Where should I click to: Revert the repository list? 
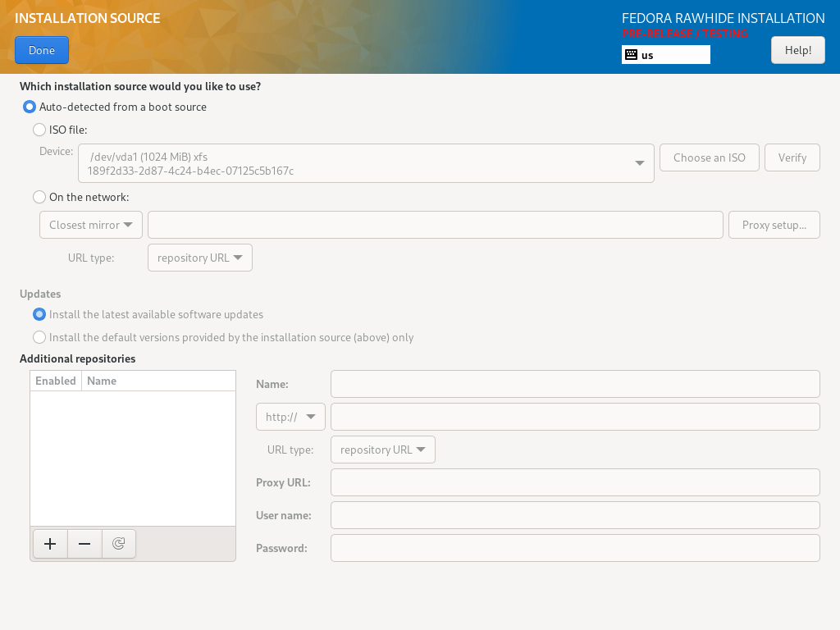tap(118, 543)
